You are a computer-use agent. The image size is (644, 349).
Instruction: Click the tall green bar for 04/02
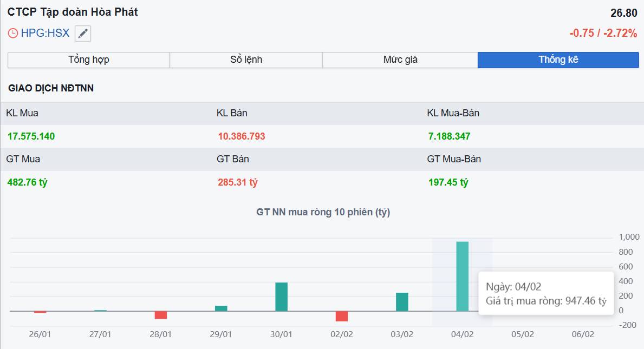[463, 276]
